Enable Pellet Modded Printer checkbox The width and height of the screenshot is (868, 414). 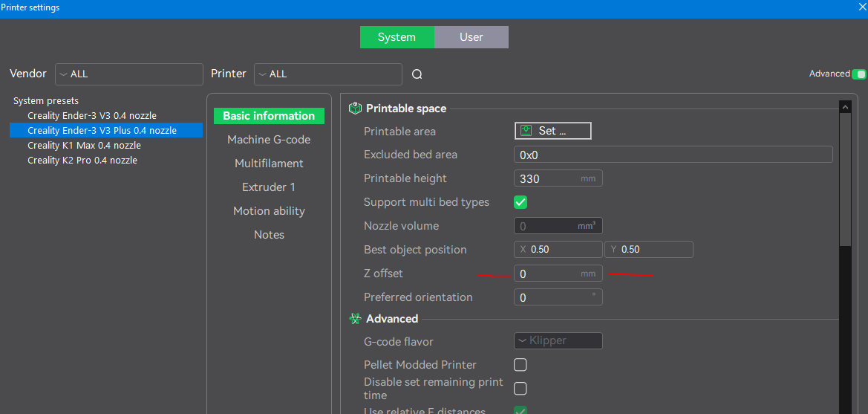[521, 365]
